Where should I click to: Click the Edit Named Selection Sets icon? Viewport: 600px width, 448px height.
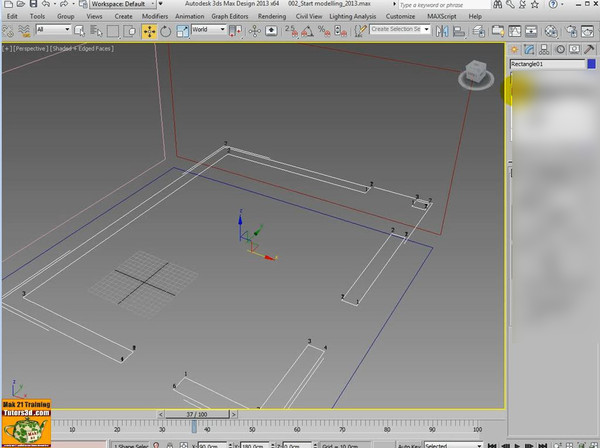[x=360, y=31]
